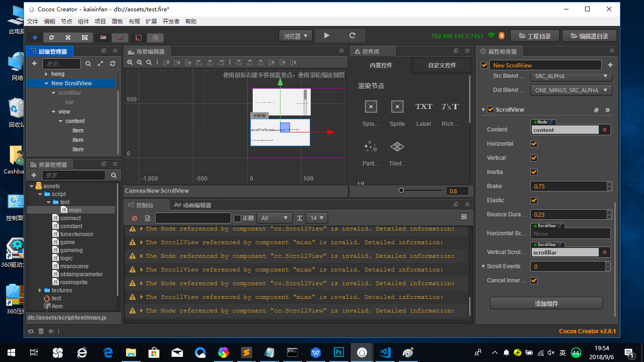
Task: Open the 组件 menu
Action: 83,21
